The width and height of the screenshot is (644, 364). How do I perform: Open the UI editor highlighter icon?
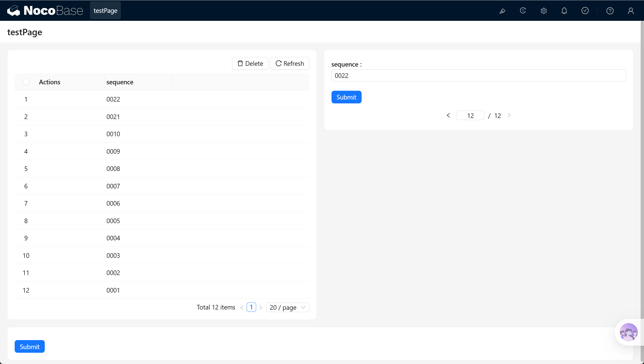click(x=502, y=11)
